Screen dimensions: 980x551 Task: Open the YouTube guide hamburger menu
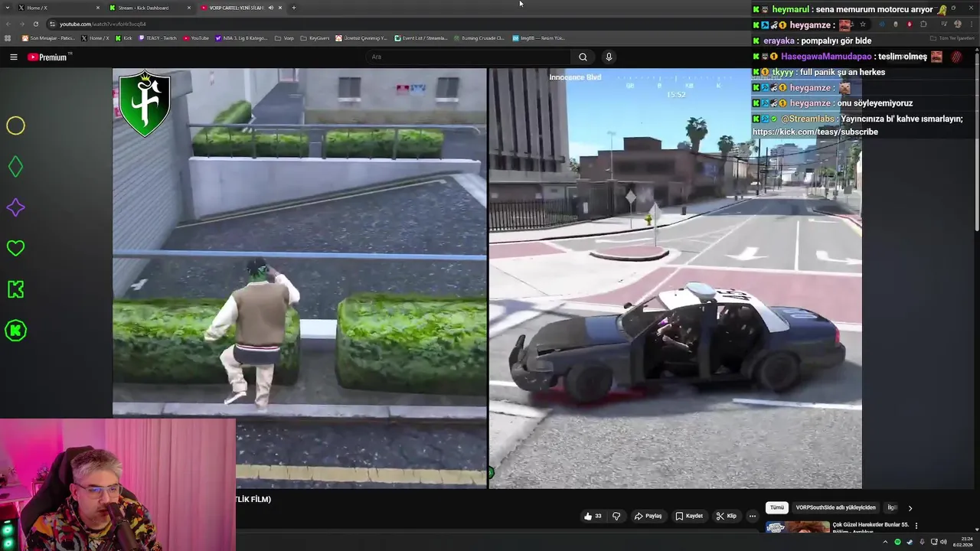click(x=13, y=57)
